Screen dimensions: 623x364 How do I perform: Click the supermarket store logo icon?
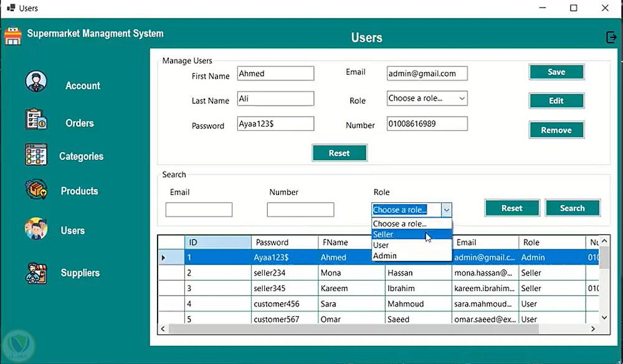coord(12,35)
